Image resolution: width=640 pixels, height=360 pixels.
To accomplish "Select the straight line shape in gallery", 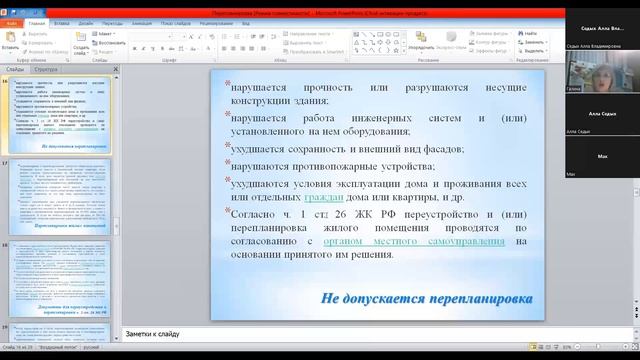I will coord(364,34).
